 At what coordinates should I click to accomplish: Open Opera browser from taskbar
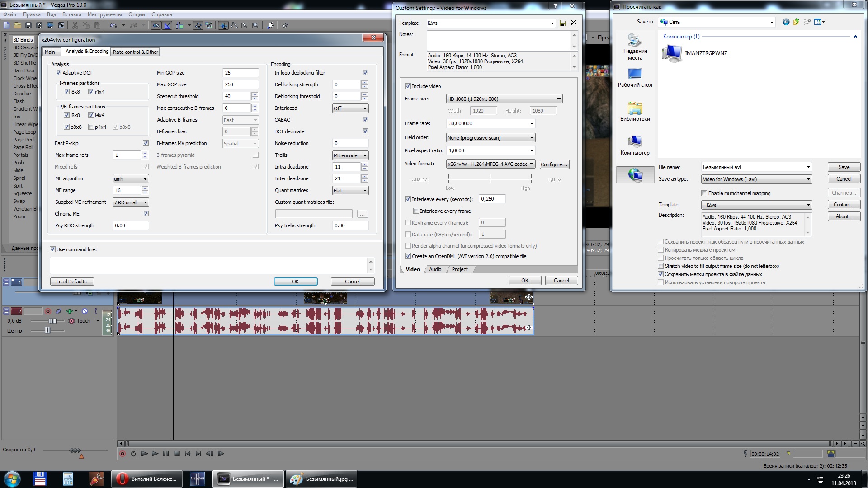[146, 479]
